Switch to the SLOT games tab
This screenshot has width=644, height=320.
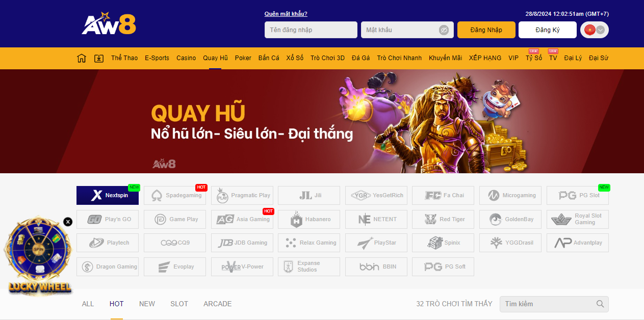click(x=179, y=304)
